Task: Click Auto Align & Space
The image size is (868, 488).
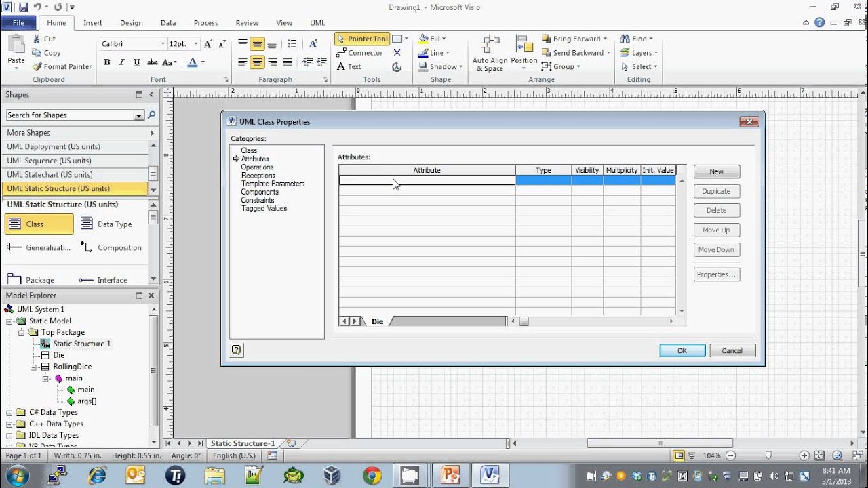Action: click(x=490, y=54)
